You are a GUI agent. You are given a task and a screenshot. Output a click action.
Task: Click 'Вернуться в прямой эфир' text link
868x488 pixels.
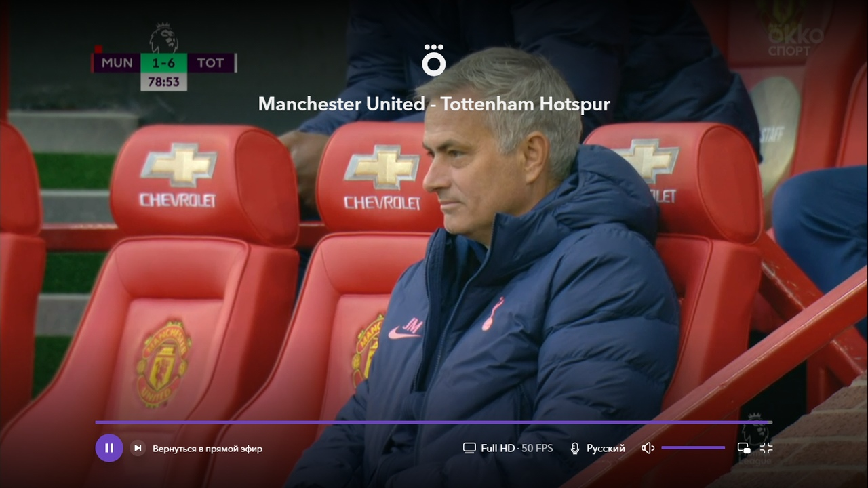coord(208,449)
